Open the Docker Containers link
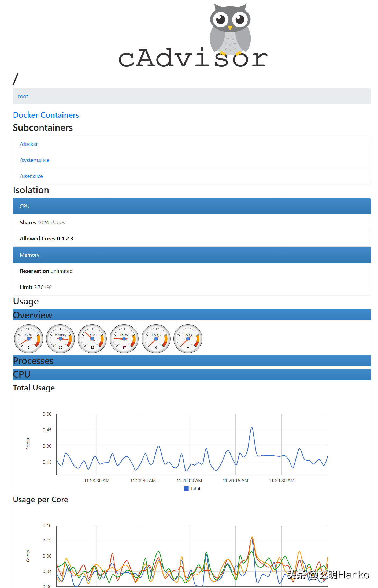Image resolution: width=378 pixels, height=588 pixels. tap(46, 115)
